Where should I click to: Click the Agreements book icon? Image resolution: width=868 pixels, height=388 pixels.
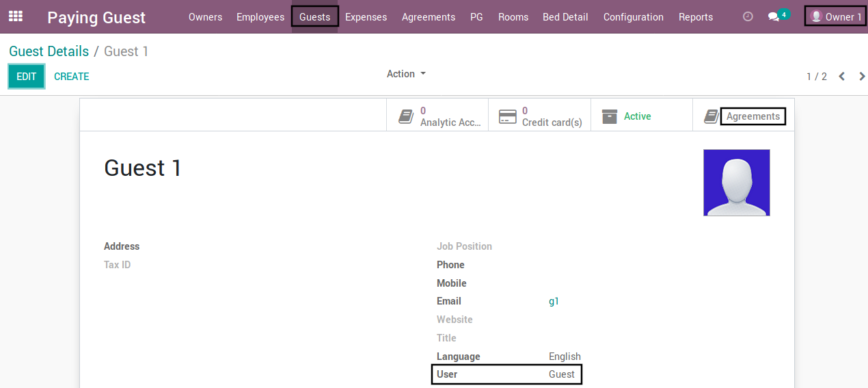click(x=711, y=116)
